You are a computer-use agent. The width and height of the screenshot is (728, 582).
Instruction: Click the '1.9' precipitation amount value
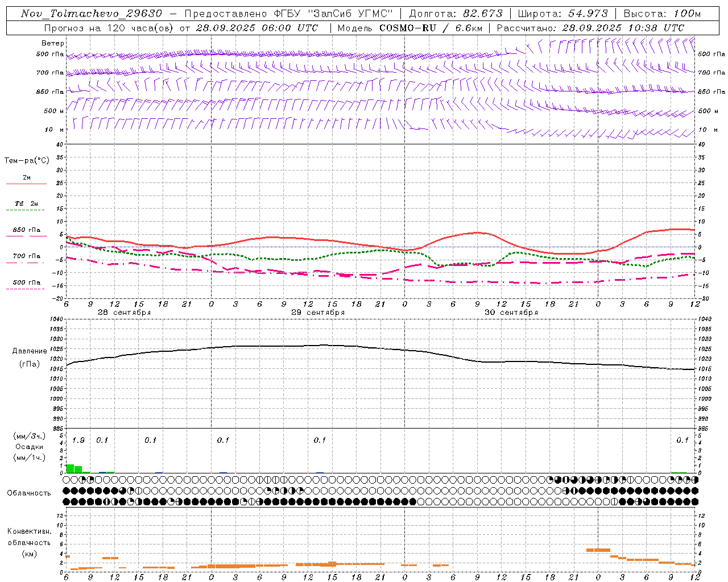78,440
